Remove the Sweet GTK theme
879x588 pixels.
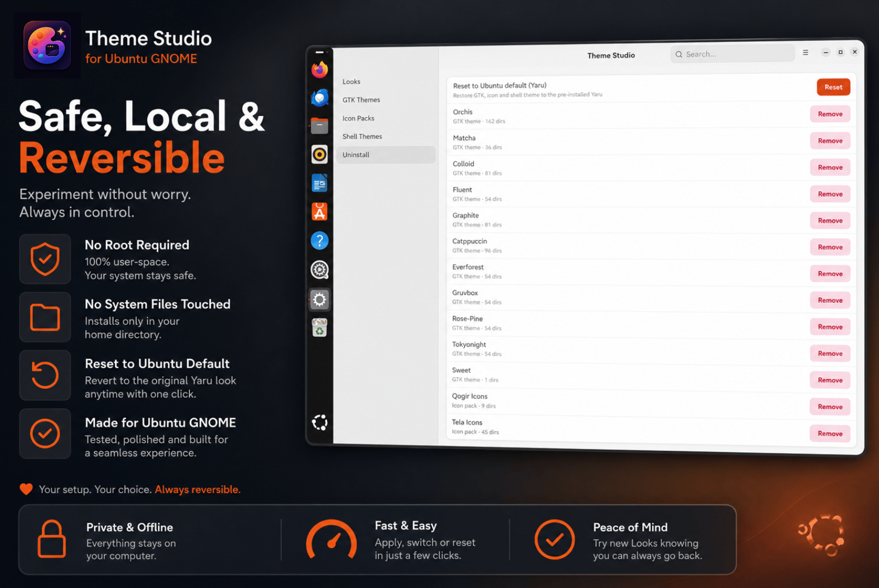pyautogui.click(x=830, y=380)
